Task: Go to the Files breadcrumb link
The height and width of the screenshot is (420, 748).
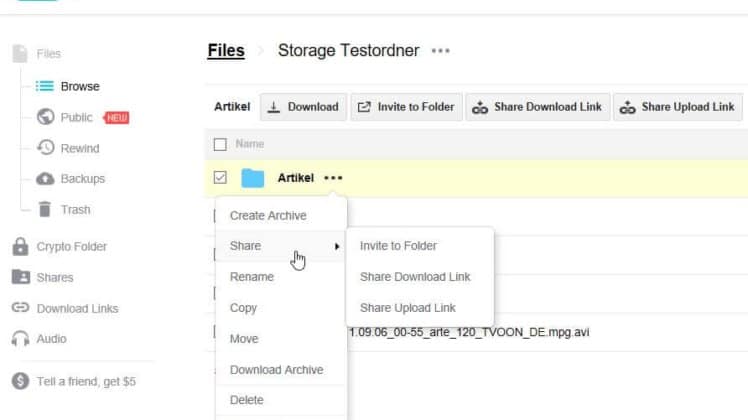Action: (226, 51)
